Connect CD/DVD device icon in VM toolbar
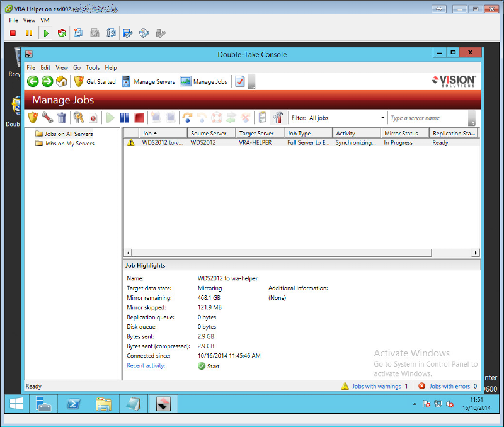The height and width of the screenshot is (427, 504). tap(144, 33)
